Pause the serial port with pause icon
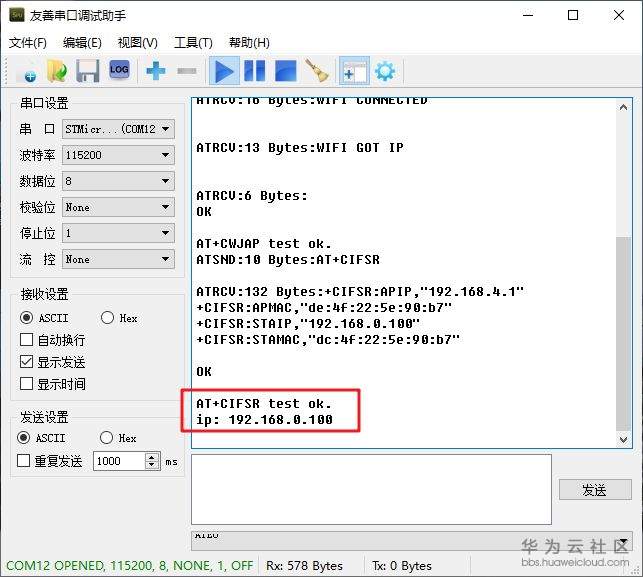Viewport: 643px width, 577px height. point(255,71)
